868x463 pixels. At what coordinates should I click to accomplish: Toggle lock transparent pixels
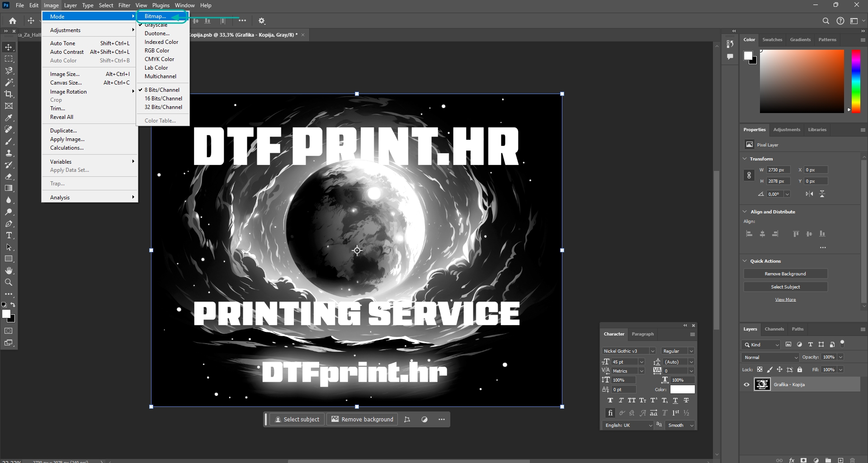click(x=759, y=370)
